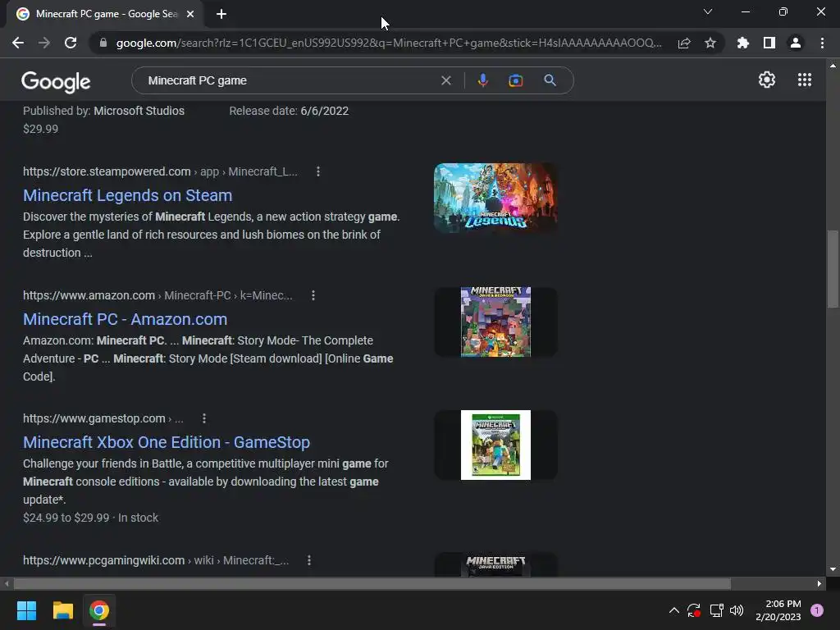Click the scroll right arrow
This screenshot has height=630, width=840.
(x=819, y=583)
